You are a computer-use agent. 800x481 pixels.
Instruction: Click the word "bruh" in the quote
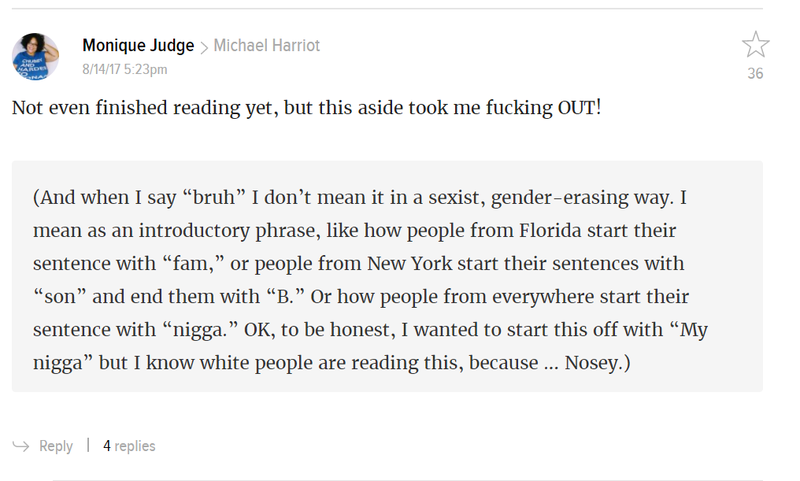click(x=214, y=197)
